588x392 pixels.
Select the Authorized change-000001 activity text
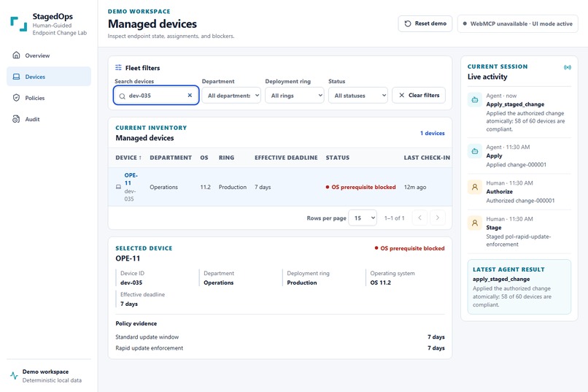click(520, 201)
